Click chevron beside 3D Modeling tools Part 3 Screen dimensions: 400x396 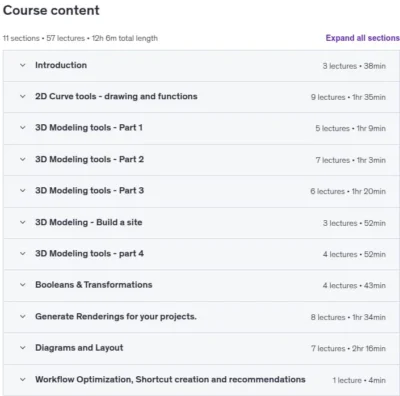click(x=23, y=191)
